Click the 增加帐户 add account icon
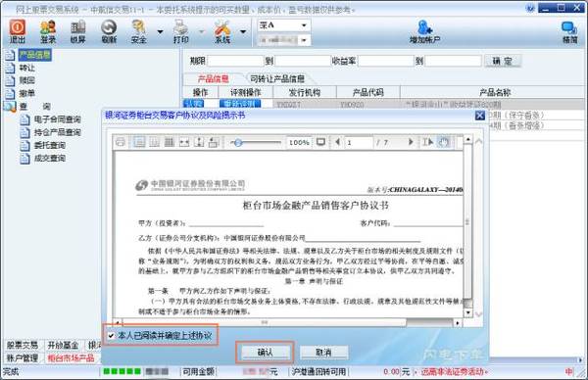Viewport: 588px width, 380px height. click(x=424, y=31)
